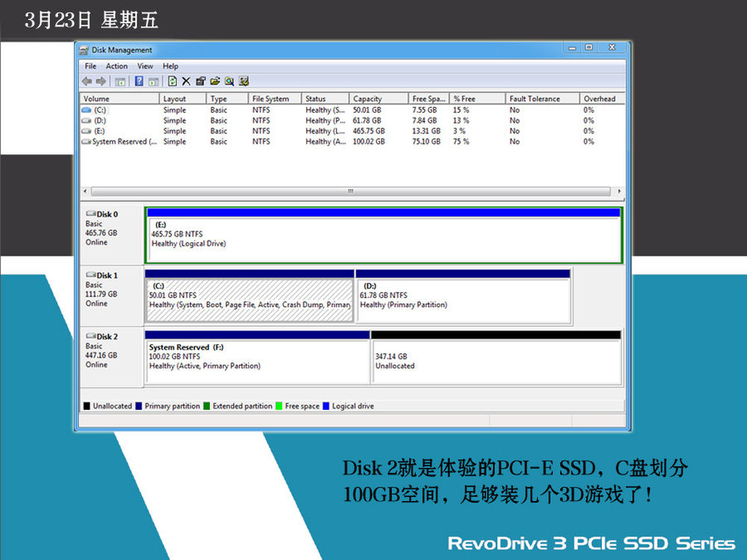Click the 7.55 GB free space cell
747x560 pixels.
point(424,110)
